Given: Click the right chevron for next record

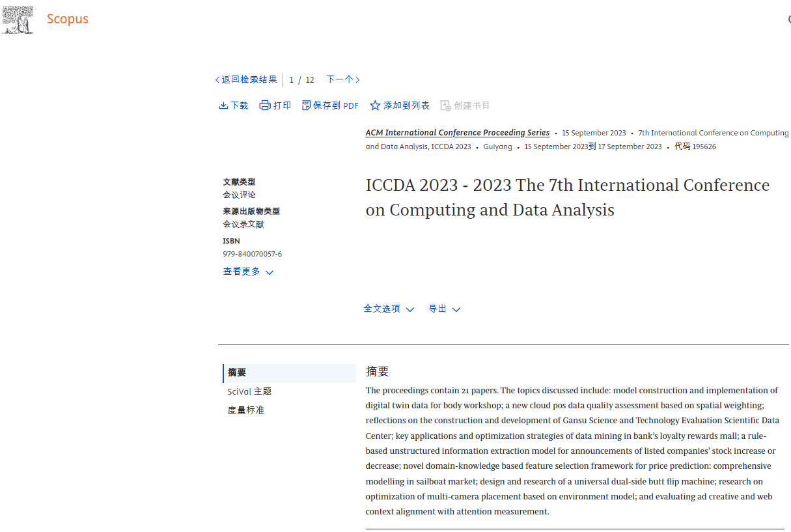Looking at the screenshot, I should pyautogui.click(x=357, y=80).
